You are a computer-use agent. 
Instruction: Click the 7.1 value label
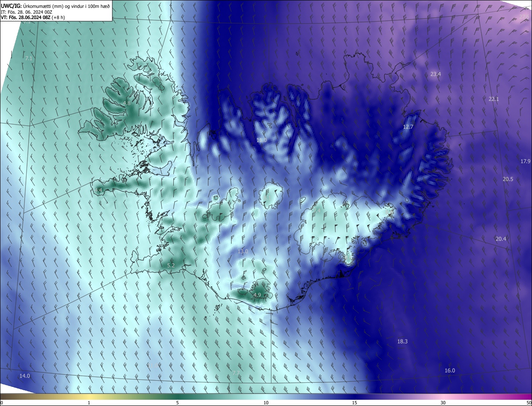(x=29, y=59)
